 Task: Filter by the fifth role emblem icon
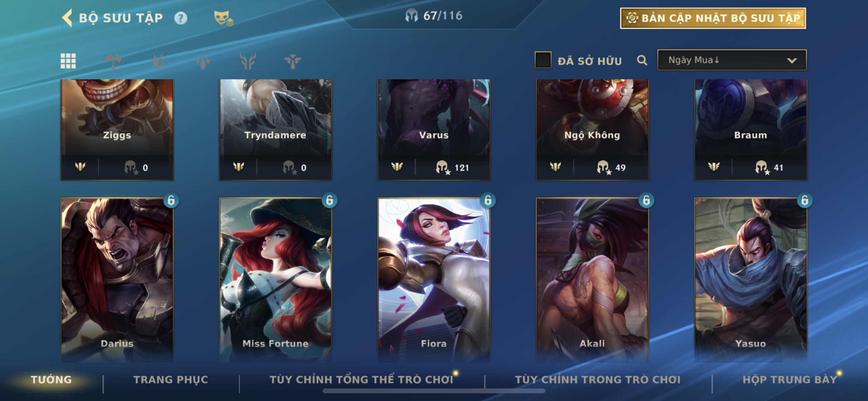(x=293, y=61)
